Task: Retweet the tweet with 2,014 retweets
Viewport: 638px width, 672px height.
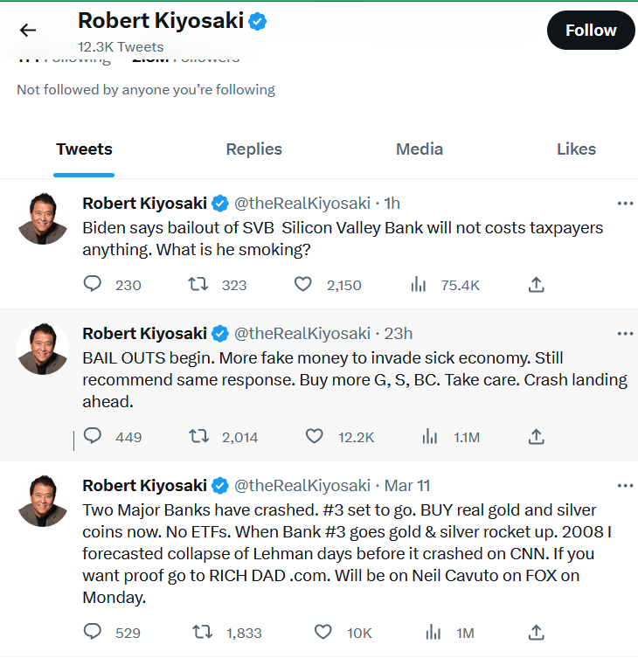Action: 199,436
